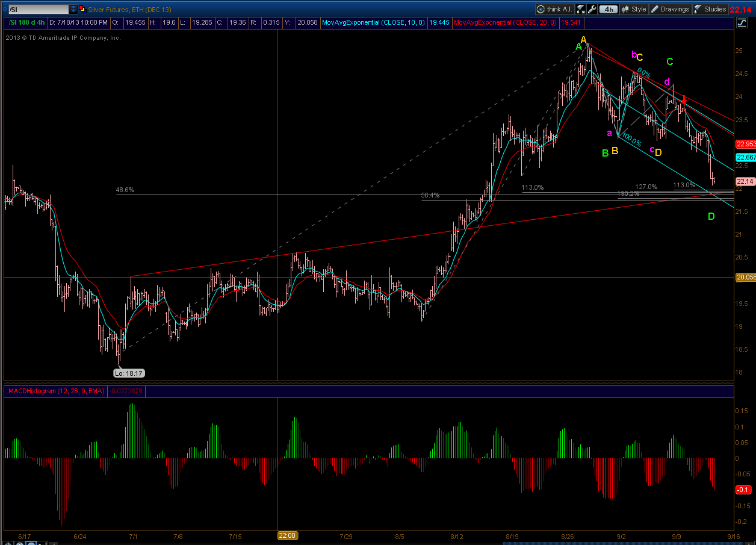This screenshot has width=756, height=545.
Task: Click the -0.1 MACD value tag
Action: [x=743, y=490]
